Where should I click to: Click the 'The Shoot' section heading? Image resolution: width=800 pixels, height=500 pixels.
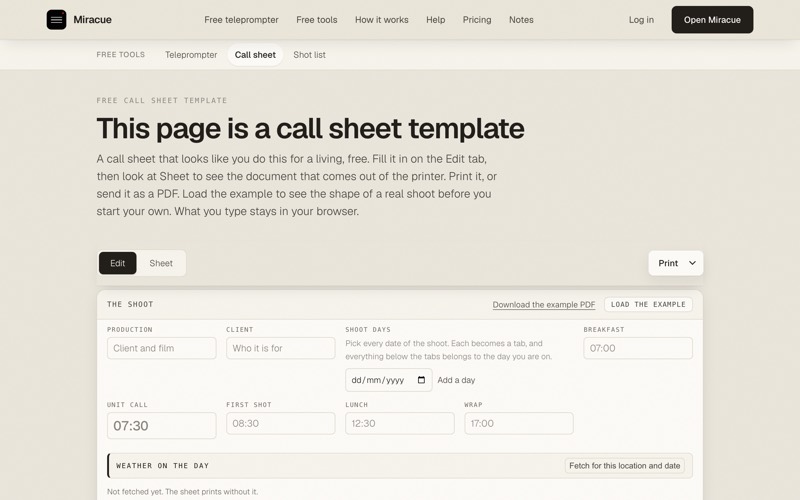[x=130, y=305]
